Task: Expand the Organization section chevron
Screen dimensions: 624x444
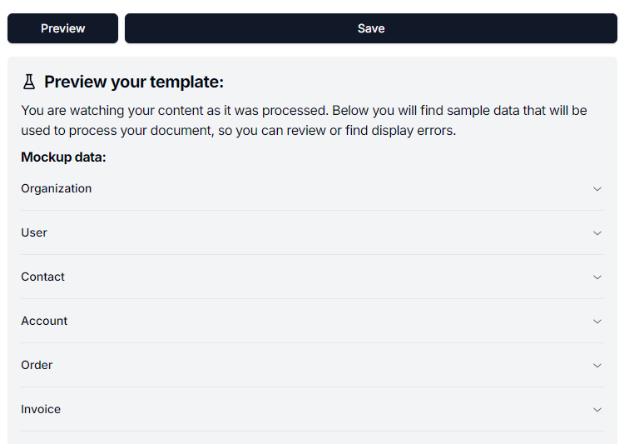Action: click(x=597, y=189)
